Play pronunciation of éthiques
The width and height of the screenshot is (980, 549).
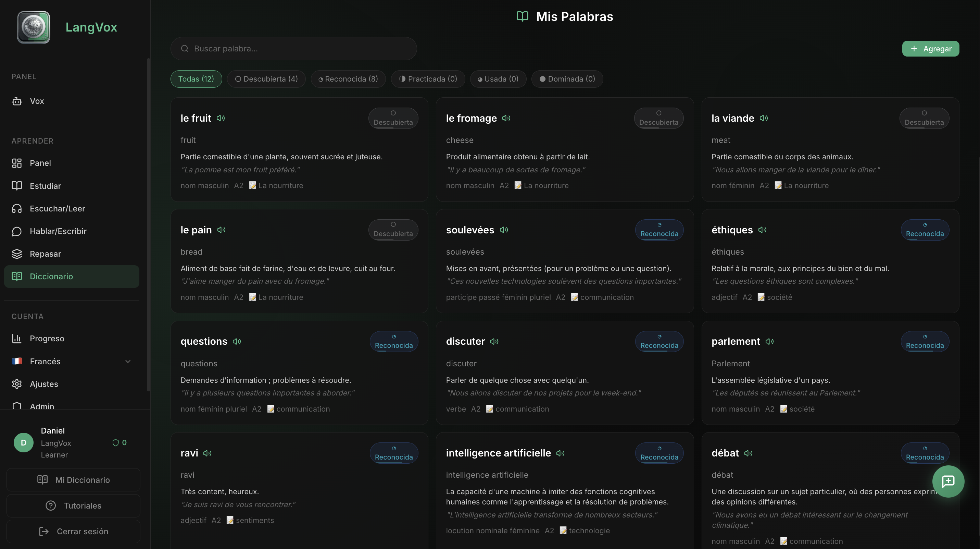[x=762, y=230]
